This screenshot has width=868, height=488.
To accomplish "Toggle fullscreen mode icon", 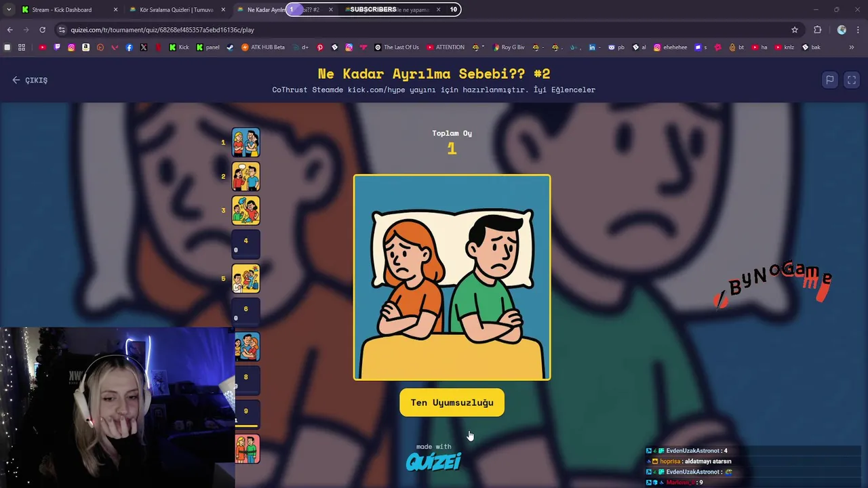I will (852, 80).
